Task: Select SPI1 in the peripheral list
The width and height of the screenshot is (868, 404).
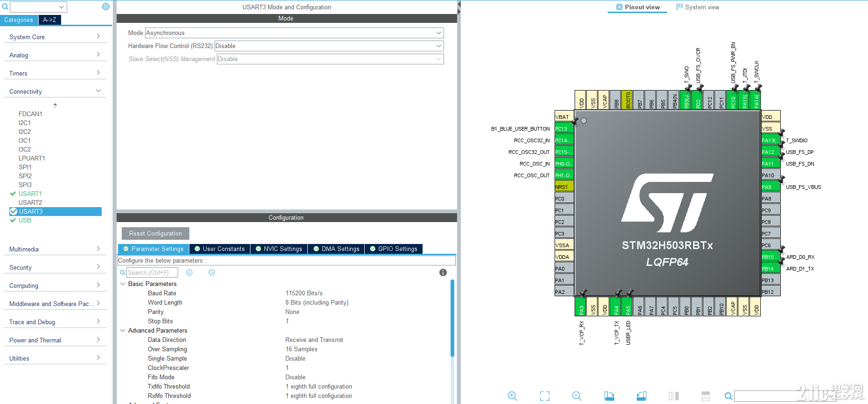Action: click(x=25, y=167)
